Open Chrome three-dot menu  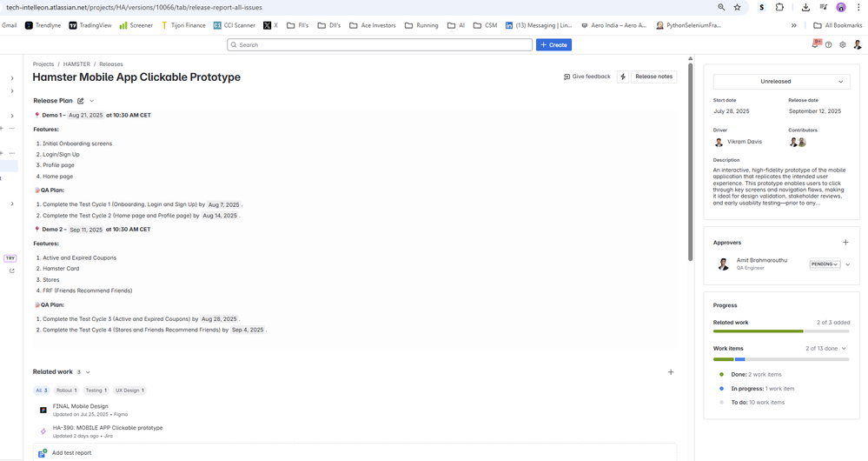pos(858,7)
